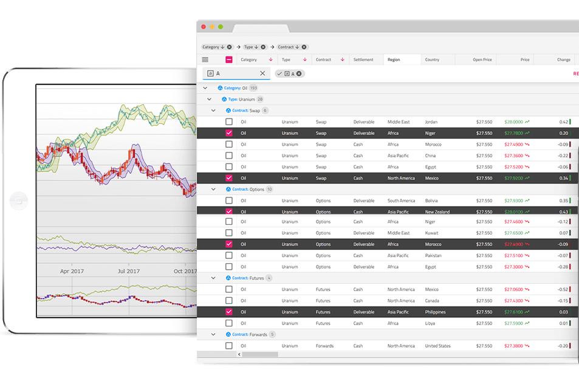579x392 pixels.
Task: Collapse the Contract: Options group
Action: click(x=212, y=189)
